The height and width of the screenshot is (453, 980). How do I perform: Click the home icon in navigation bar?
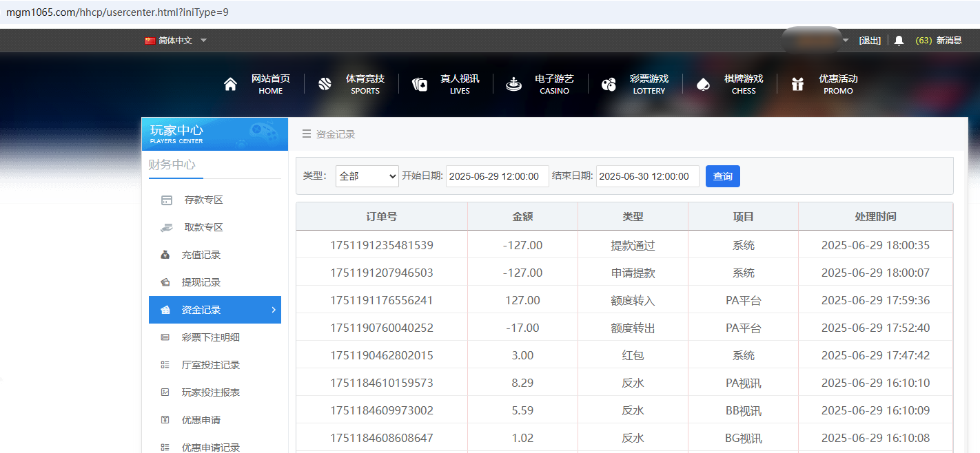click(x=230, y=84)
